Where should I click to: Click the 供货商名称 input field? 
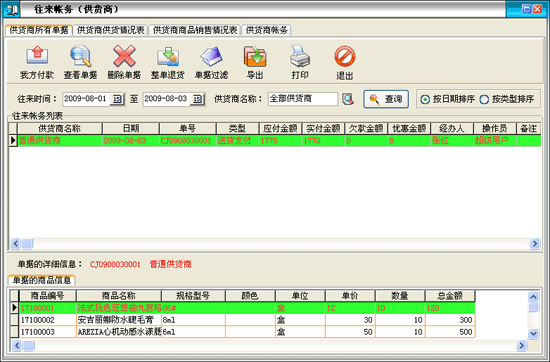point(303,99)
